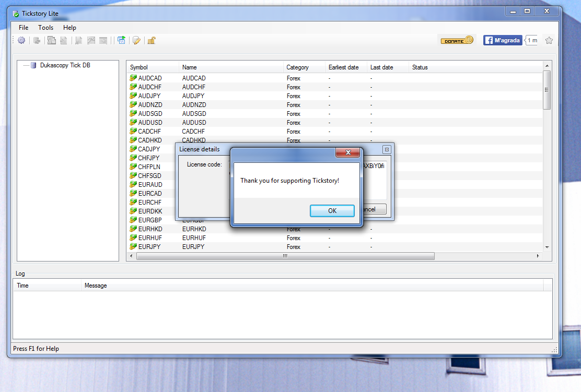Click the CHFPLN row symbol icon
Viewport: 581px width, 392px height.
133,167
